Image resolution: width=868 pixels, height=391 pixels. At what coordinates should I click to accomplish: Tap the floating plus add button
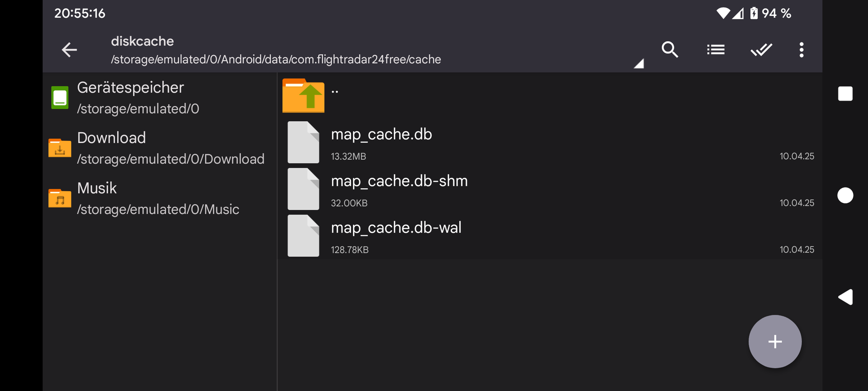point(775,342)
